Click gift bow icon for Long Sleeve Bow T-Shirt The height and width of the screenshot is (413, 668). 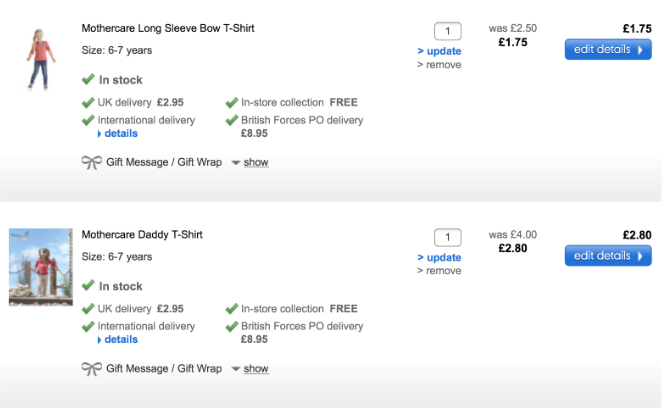92,162
